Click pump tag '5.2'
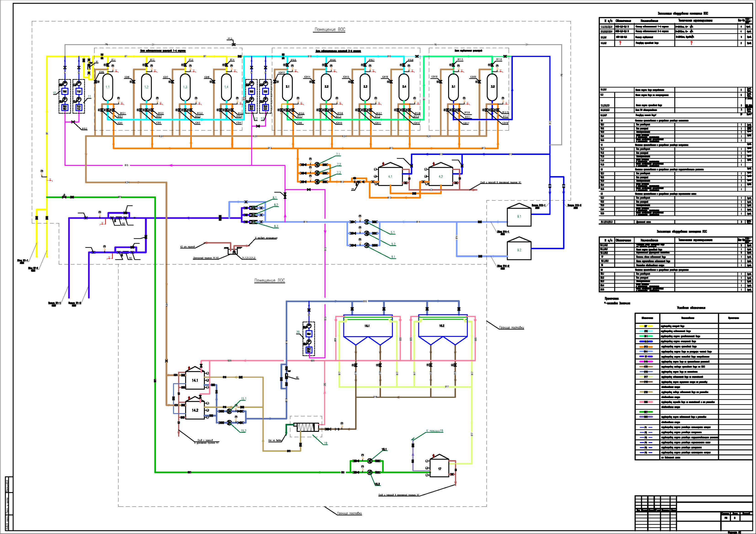Screen dimensions: 756x534 tap(393, 244)
